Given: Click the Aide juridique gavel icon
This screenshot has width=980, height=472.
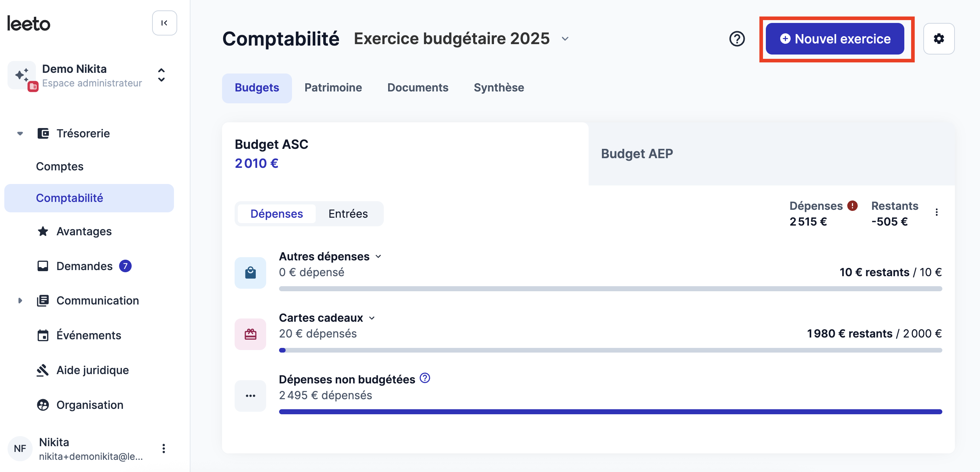Looking at the screenshot, I should point(43,370).
